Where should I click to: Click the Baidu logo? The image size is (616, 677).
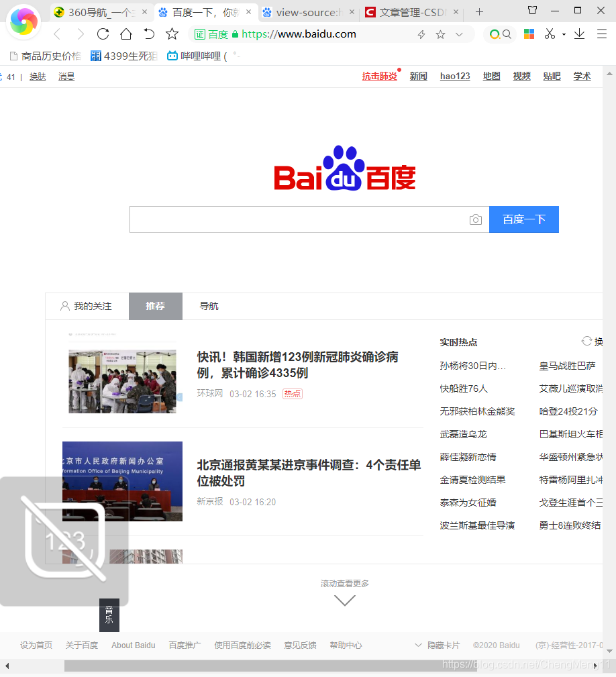[x=344, y=168]
